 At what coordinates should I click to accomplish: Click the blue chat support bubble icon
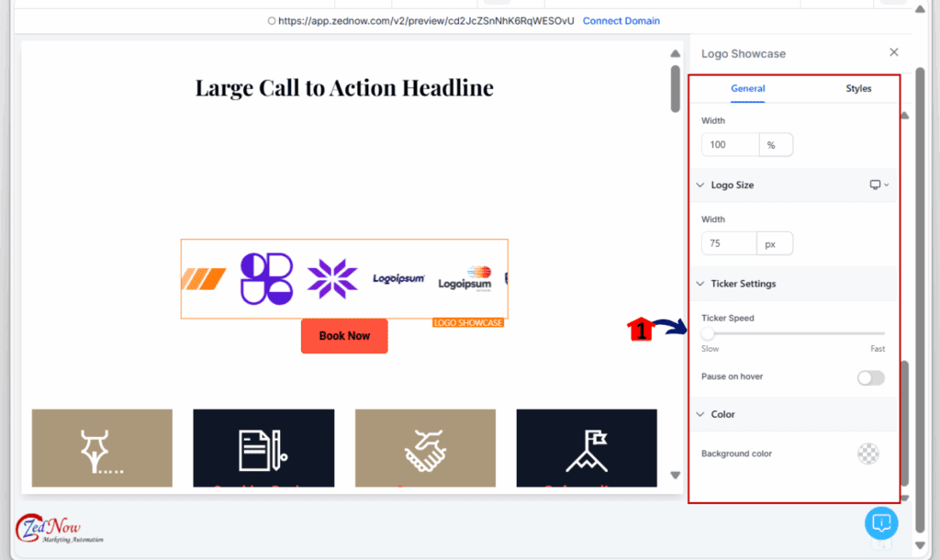881,523
